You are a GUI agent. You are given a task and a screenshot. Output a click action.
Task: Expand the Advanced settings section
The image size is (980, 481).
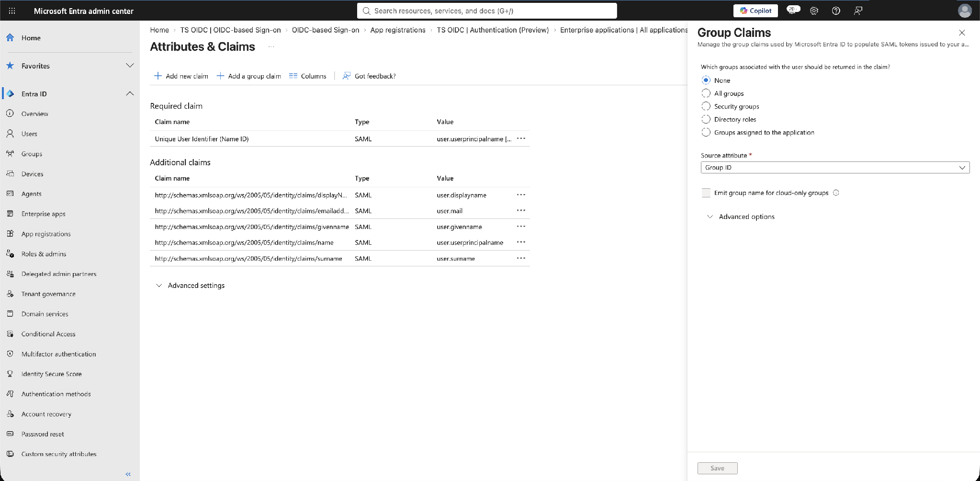(x=191, y=286)
